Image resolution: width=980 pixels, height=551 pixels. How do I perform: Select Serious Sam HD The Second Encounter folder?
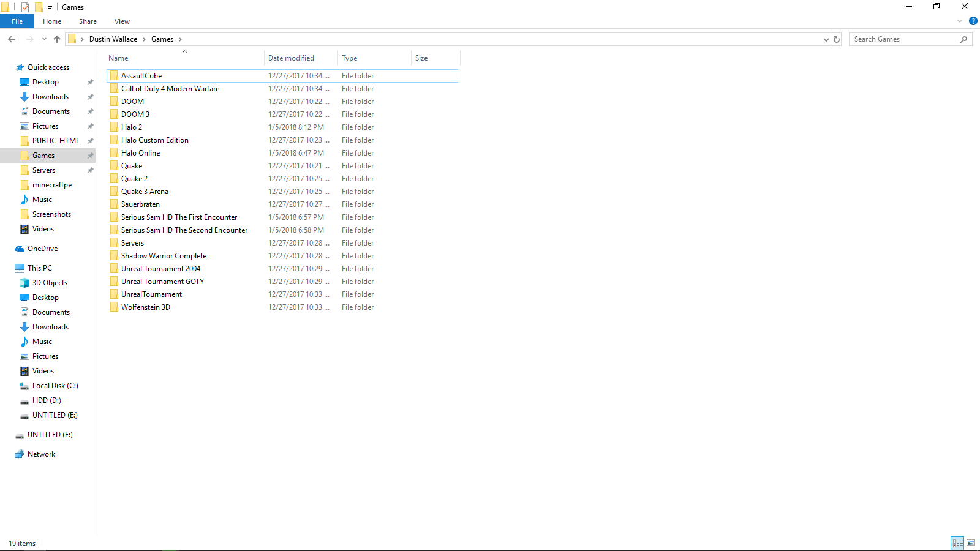(x=184, y=230)
